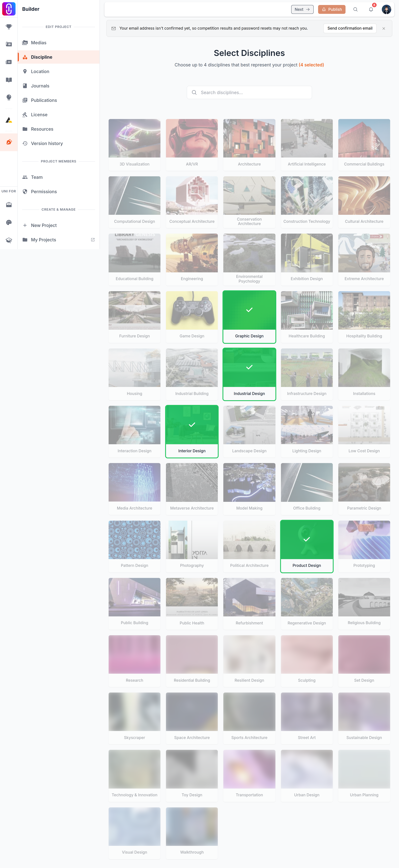399x868 pixels.
Task: Choose the Cultural Architecture card
Action: (x=364, y=202)
